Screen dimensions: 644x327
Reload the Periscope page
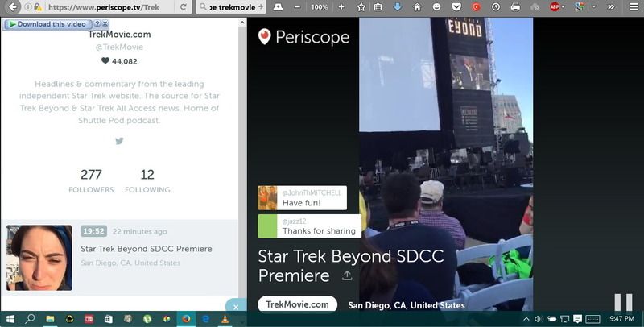tap(184, 7)
